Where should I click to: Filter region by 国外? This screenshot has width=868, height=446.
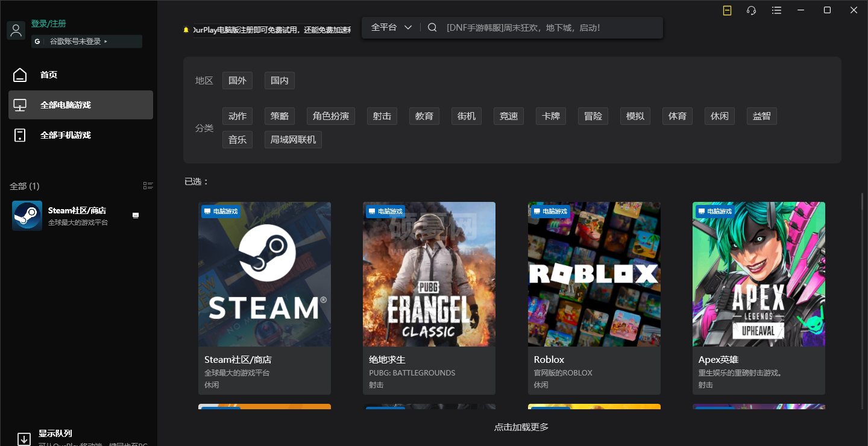pyautogui.click(x=237, y=80)
